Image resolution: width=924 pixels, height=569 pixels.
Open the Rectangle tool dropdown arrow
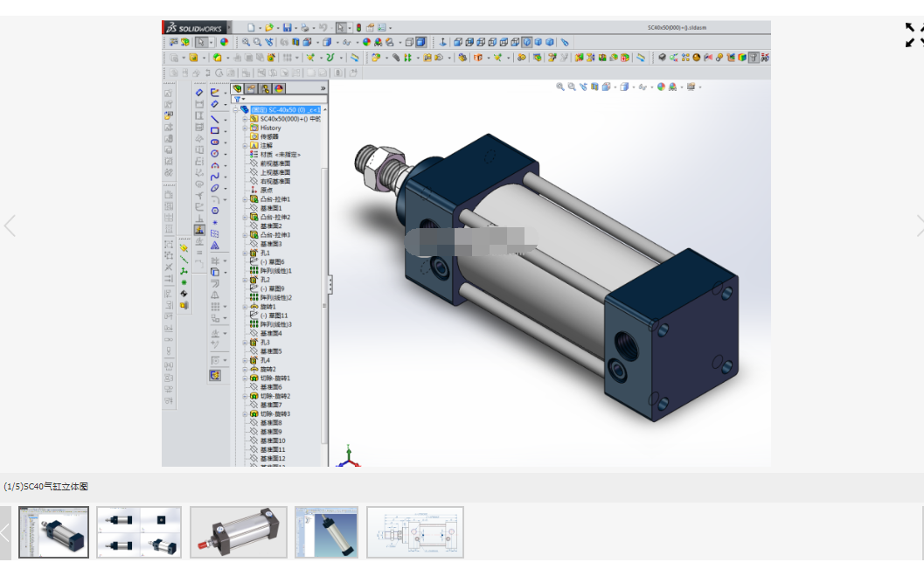[x=226, y=131]
